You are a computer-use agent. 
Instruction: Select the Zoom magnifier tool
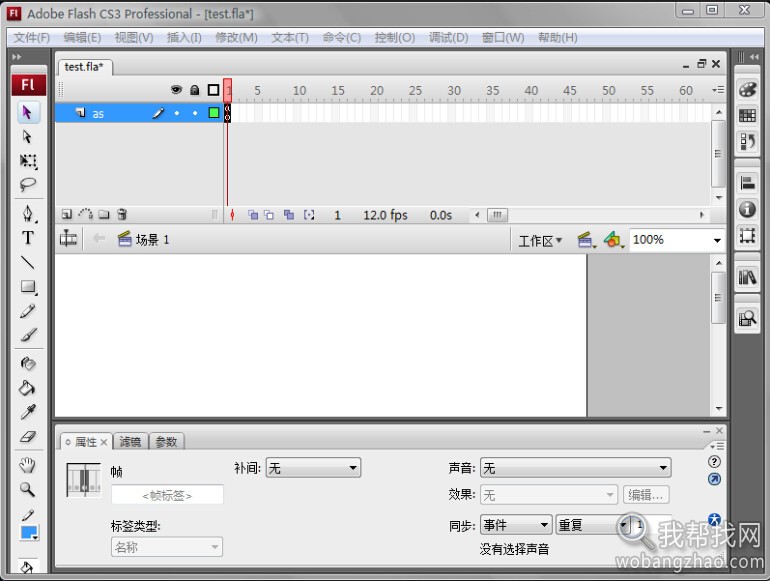click(28, 489)
